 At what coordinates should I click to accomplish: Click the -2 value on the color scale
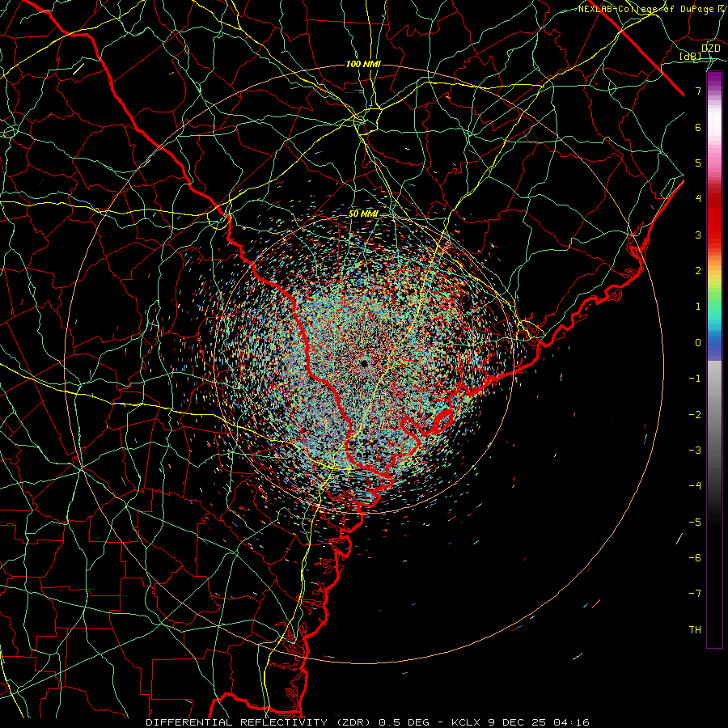coord(695,415)
